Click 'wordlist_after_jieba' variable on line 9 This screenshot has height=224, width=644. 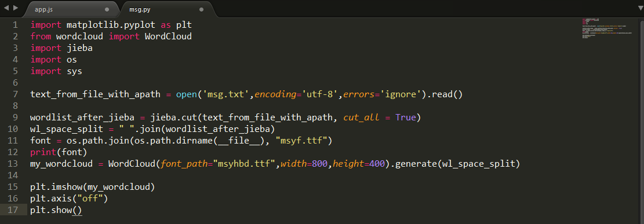[x=82, y=117]
